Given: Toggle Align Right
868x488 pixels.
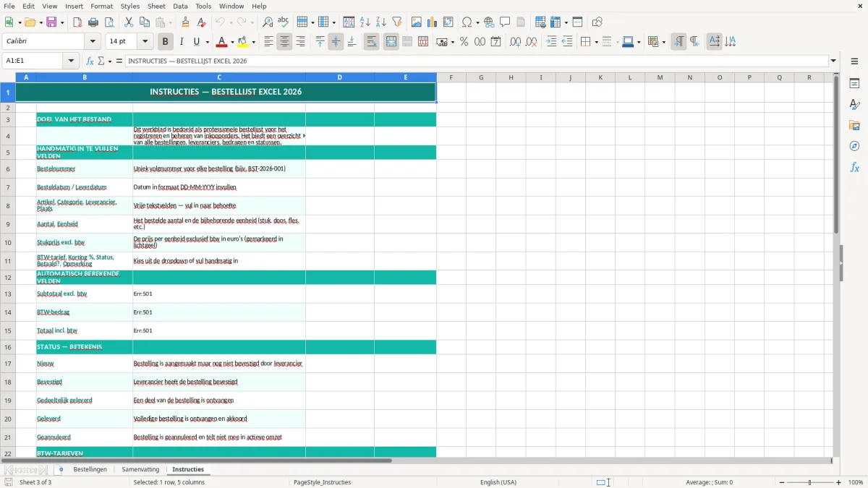Looking at the screenshot, I should (x=300, y=42).
